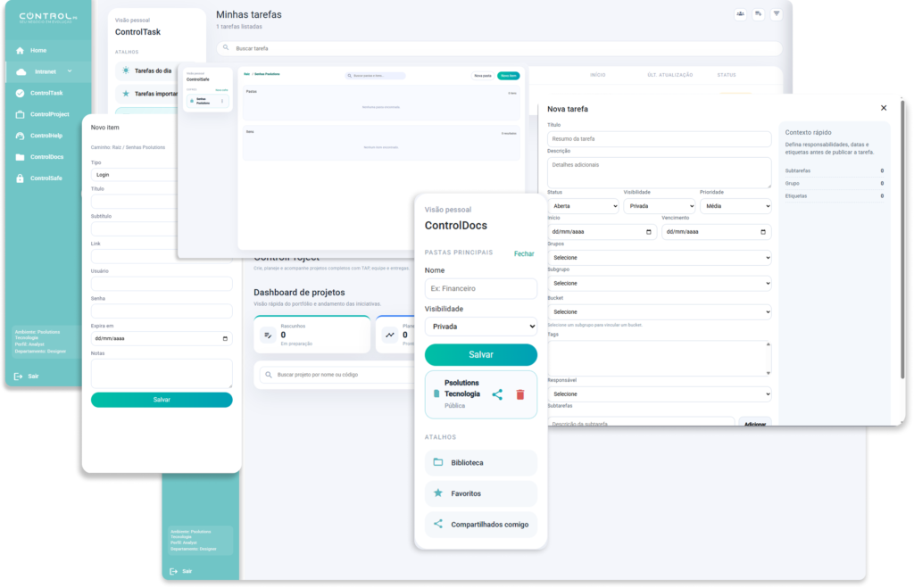Viewport: 914px width, 588px height.
Task: Share the Psolutions Tecnologia folder
Action: point(497,394)
